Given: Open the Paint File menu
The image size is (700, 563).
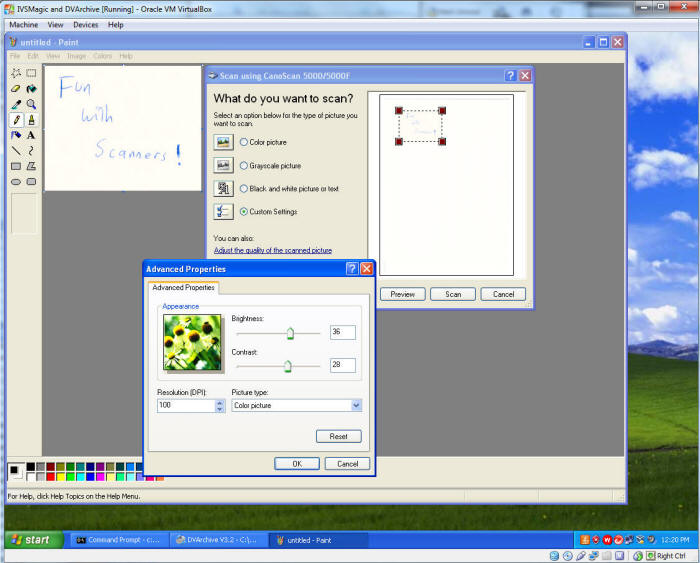Looking at the screenshot, I should click(15, 56).
